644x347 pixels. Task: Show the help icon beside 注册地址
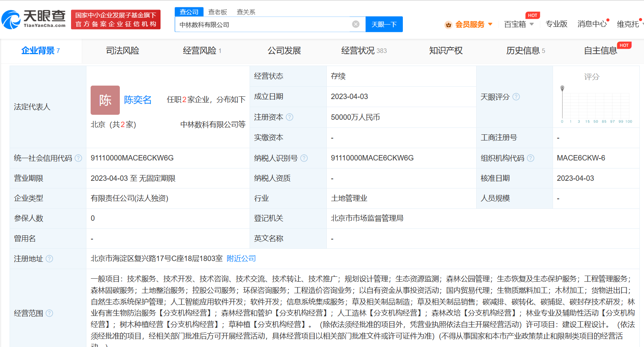(x=49, y=259)
